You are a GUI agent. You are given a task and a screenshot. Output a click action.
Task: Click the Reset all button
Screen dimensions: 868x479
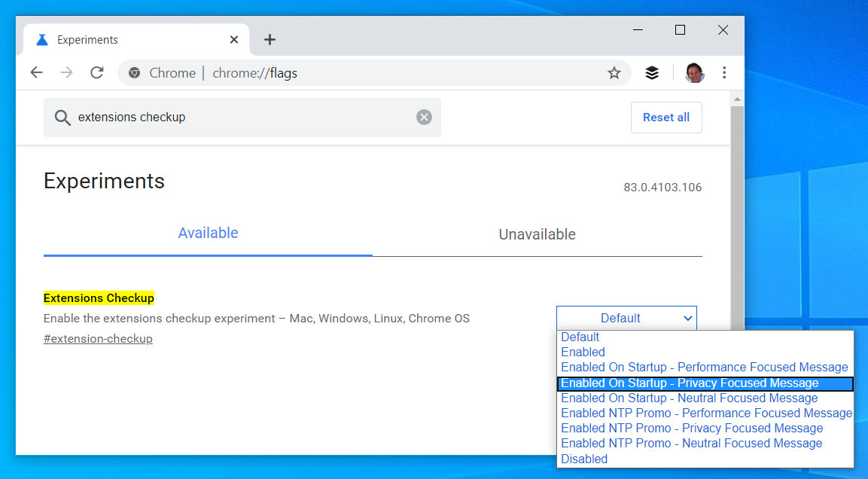pos(666,117)
